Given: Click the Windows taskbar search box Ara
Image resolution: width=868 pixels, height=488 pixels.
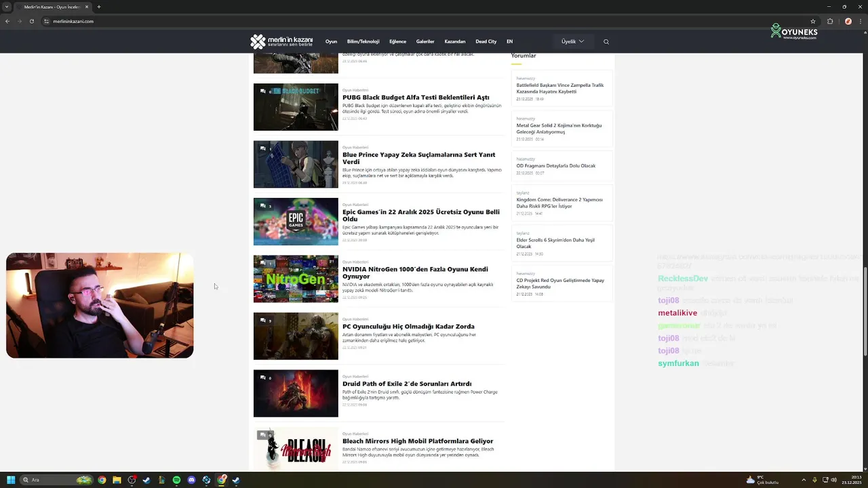Looking at the screenshot, I should [56, 480].
